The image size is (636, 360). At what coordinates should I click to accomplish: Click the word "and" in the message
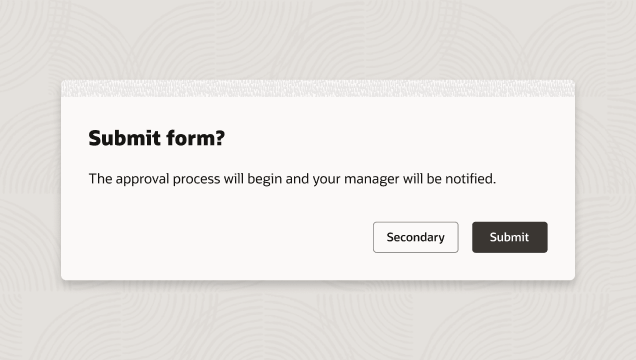[297, 179]
